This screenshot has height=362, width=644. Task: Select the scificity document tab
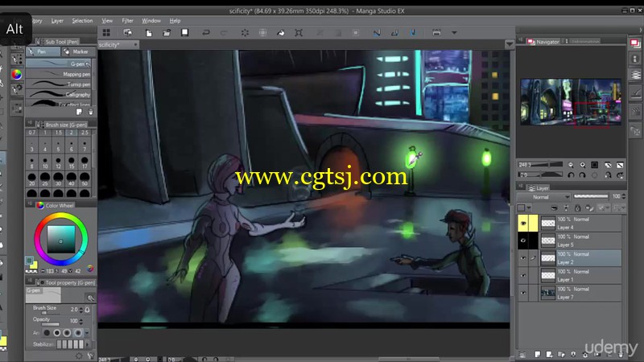(x=118, y=44)
